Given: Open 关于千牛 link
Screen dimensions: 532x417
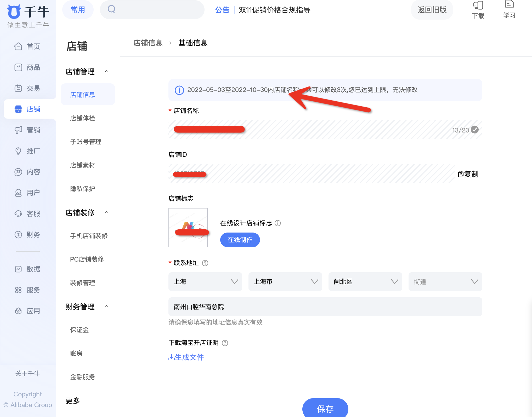Looking at the screenshot, I should coord(28,373).
